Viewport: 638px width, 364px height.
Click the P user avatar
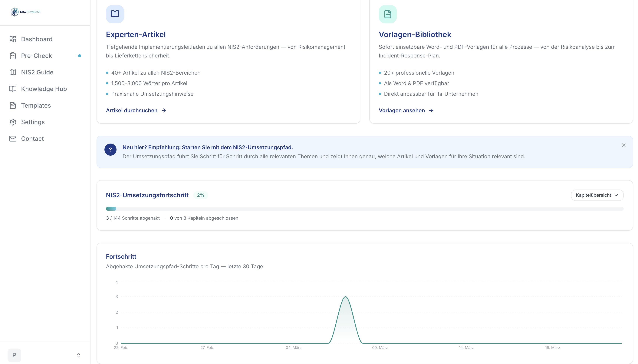point(14,355)
